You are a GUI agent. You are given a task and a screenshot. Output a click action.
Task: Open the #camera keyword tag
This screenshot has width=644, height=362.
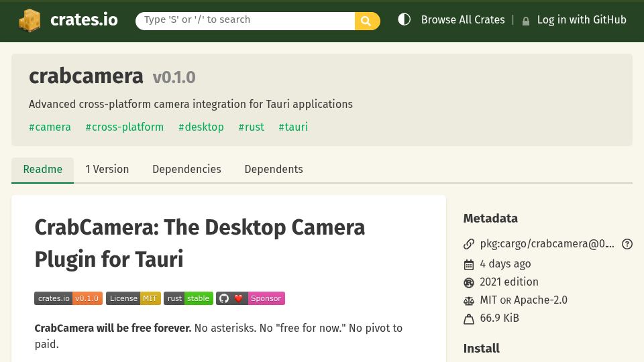click(x=50, y=127)
